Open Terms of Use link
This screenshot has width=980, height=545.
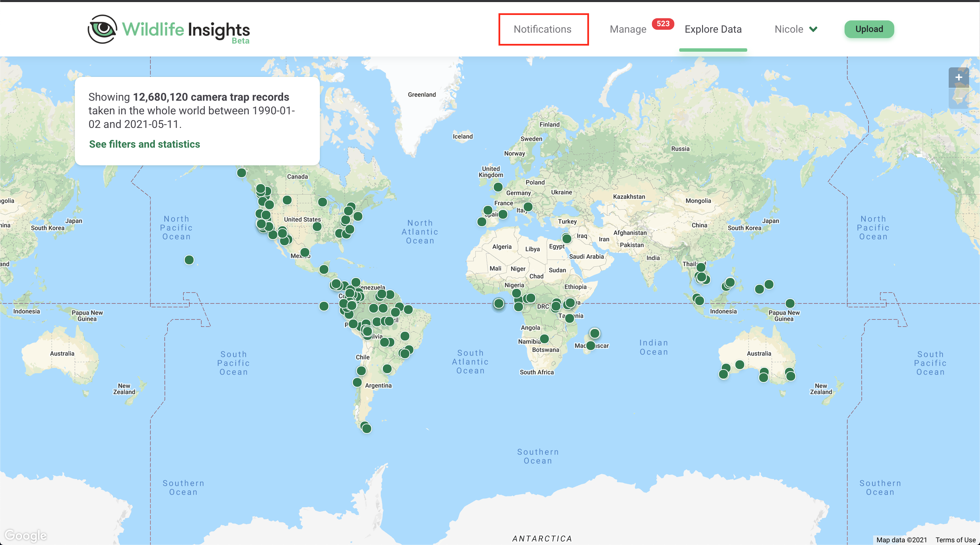[x=955, y=540]
